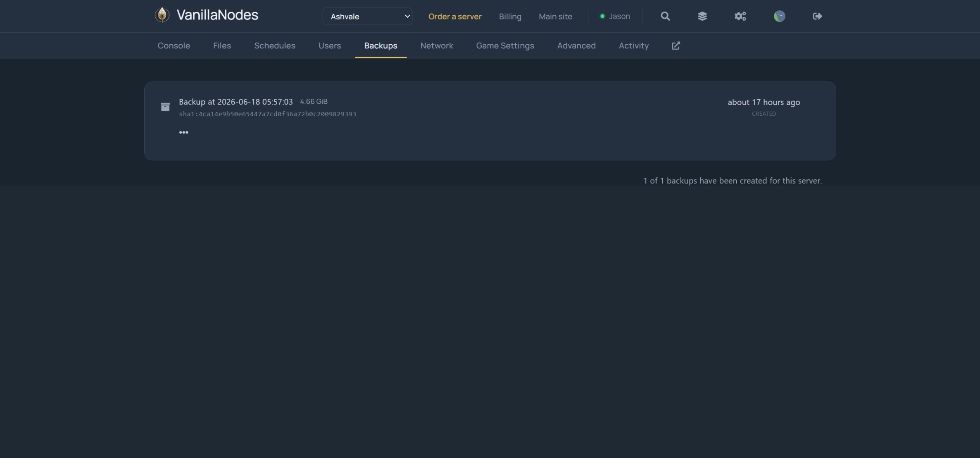
Task: Click the Jason online status entry
Action: pos(615,16)
